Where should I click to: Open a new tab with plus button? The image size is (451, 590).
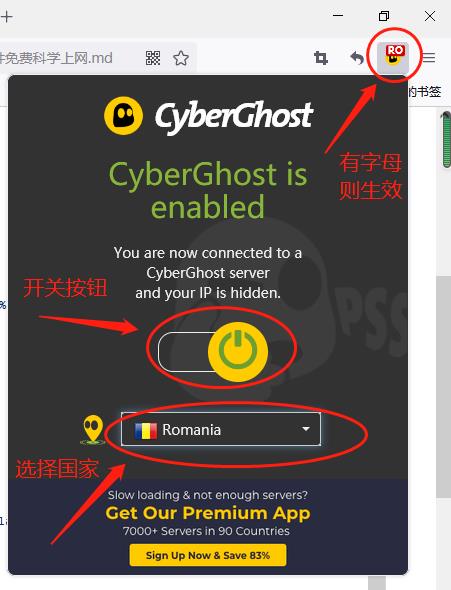pos(6,17)
